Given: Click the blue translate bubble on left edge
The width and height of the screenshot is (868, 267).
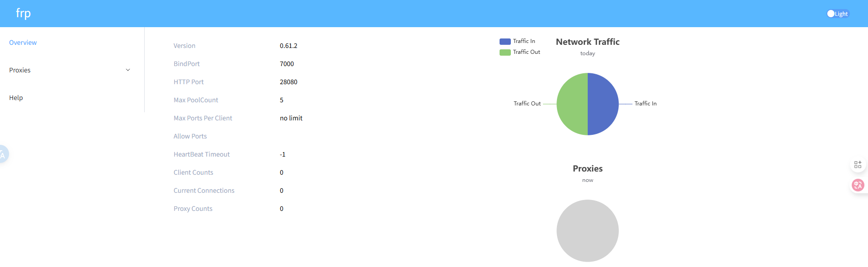Looking at the screenshot, I should pyautogui.click(x=3, y=154).
